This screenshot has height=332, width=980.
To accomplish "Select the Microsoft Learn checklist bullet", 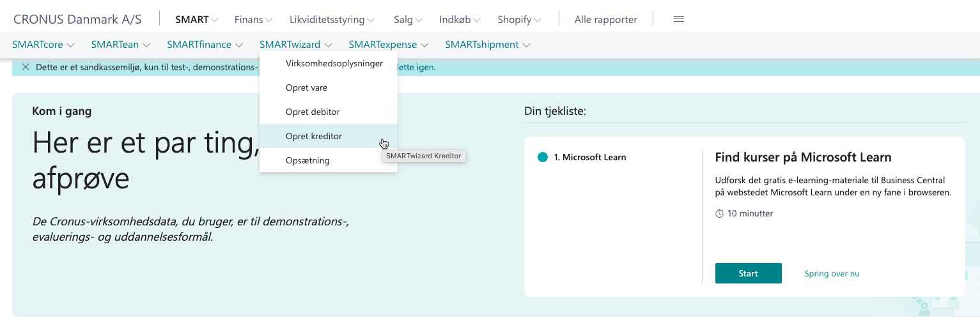I will 543,157.
